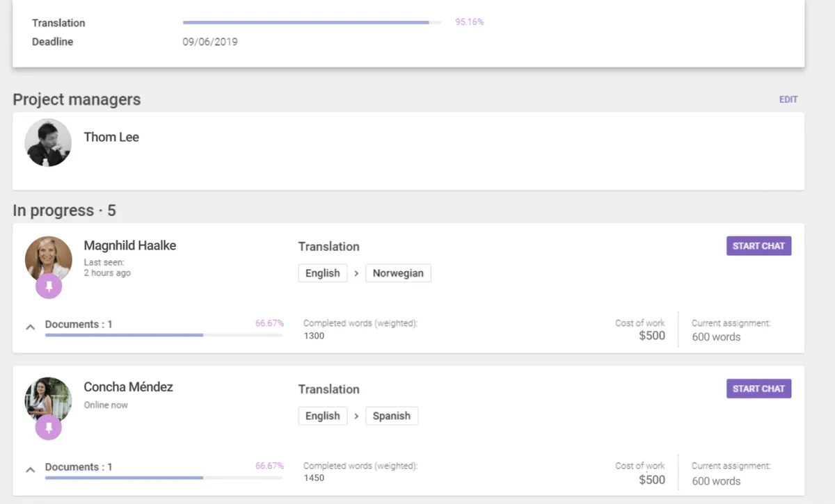Image resolution: width=835 pixels, height=504 pixels.
Task: Open Magnhild Haalke's name link
Action: pos(129,245)
